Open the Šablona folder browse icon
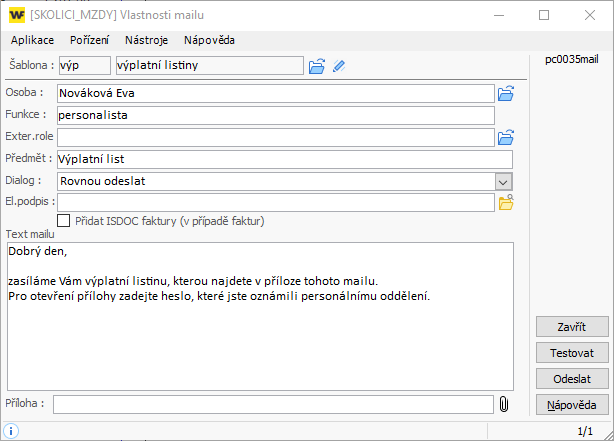614x441 pixels. pos(317,66)
